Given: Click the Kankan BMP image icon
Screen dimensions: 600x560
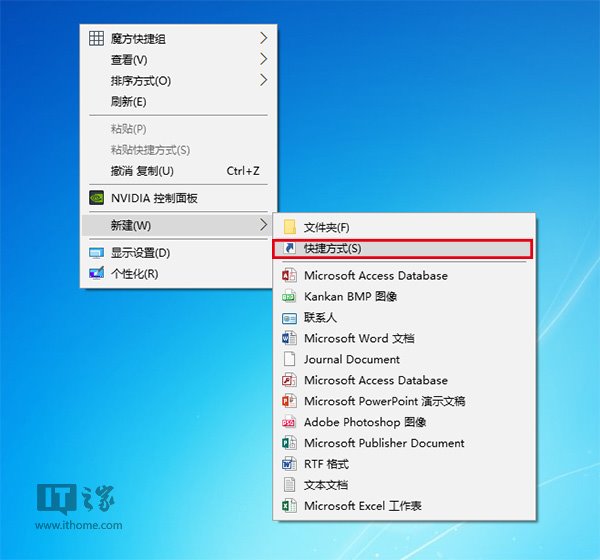Looking at the screenshot, I should tap(289, 296).
